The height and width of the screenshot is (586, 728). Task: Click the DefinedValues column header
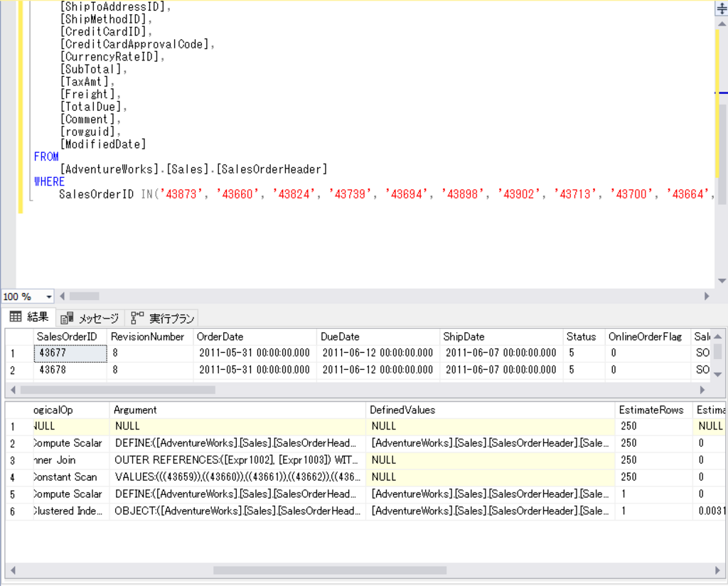[x=491, y=410]
